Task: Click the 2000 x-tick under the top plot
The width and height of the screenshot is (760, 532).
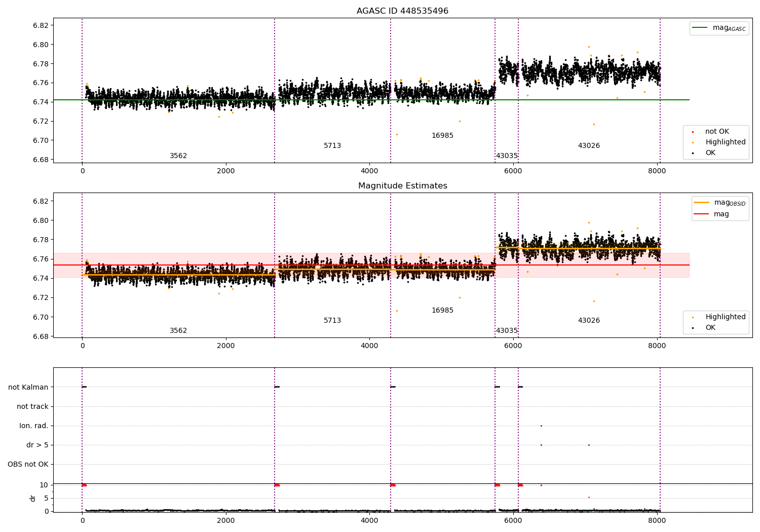Action: click(225, 171)
